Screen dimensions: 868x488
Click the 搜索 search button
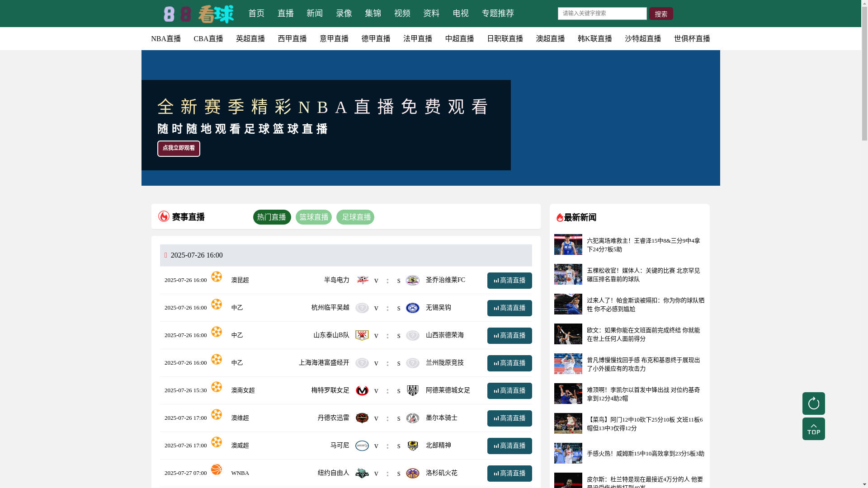[661, 14]
